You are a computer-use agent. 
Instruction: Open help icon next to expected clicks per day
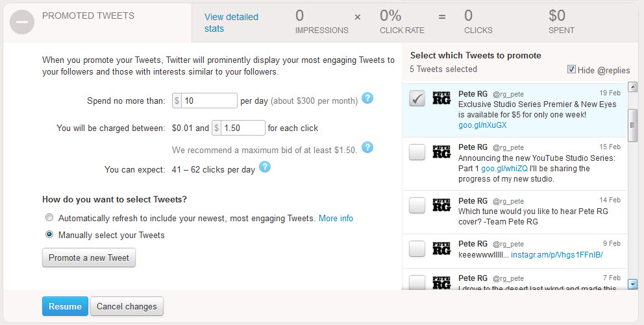265,167
